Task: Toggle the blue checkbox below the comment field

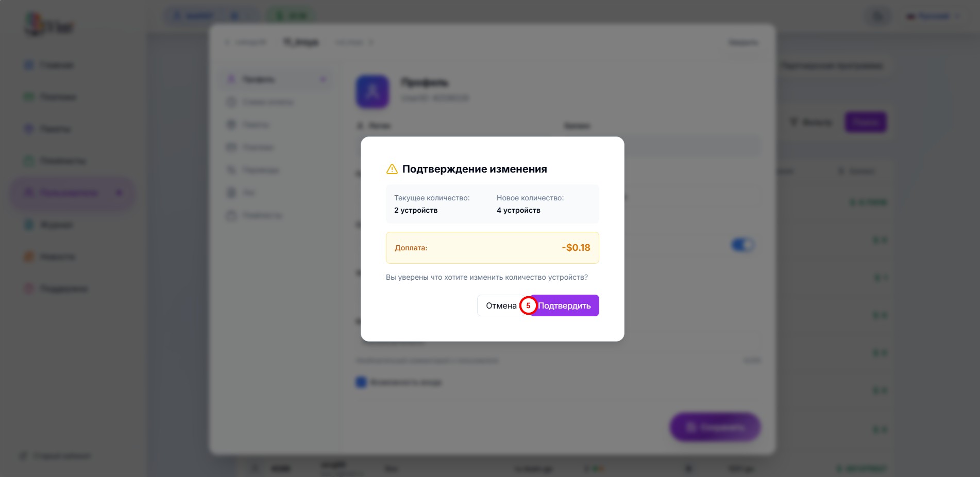Action: click(x=361, y=382)
